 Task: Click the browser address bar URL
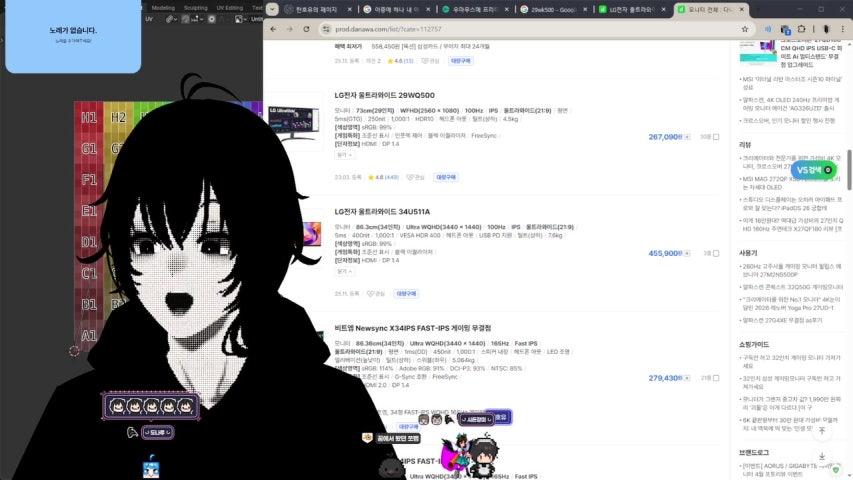[400, 30]
